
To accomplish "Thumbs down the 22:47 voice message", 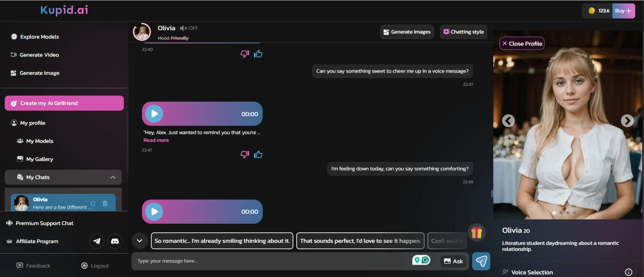I will [245, 154].
